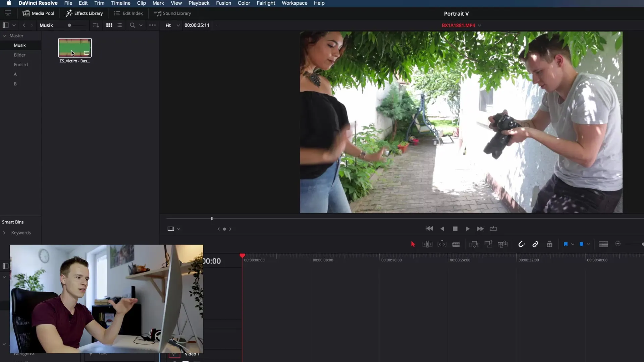The height and width of the screenshot is (362, 644).
Task: Add a blue marker
Action: pyautogui.click(x=582, y=244)
